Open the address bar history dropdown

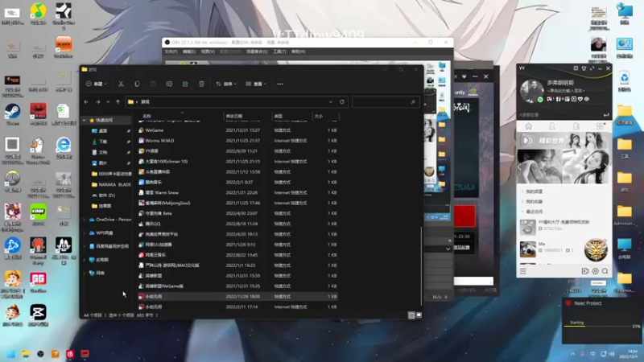click(x=331, y=102)
